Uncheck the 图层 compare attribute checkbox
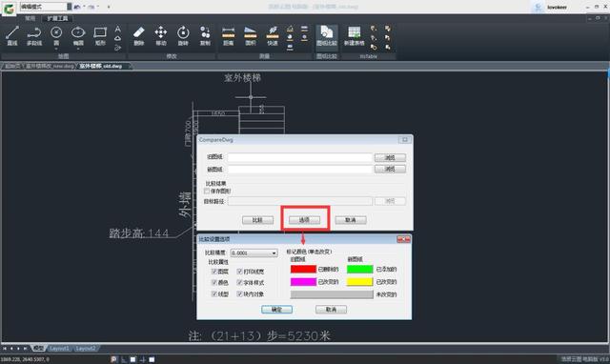This screenshot has width=610, height=364. click(x=213, y=271)
